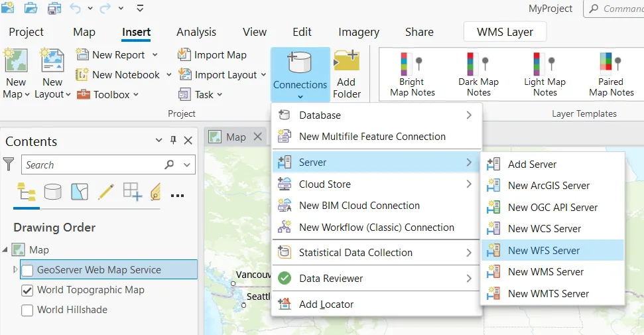The height and width of the screenshot is (335, 644).
Task: Choose New BIM Cloud Connection
Action: [376, 206]
